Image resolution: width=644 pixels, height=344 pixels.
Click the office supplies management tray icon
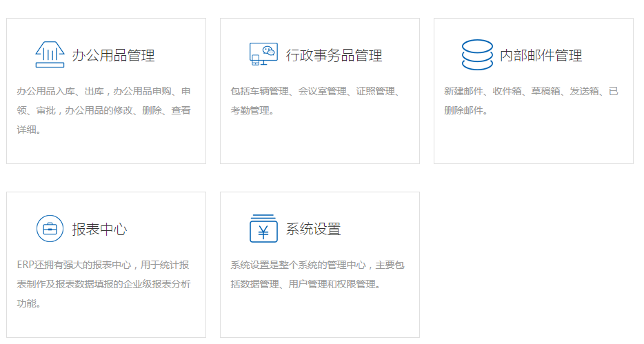[50, 55]
